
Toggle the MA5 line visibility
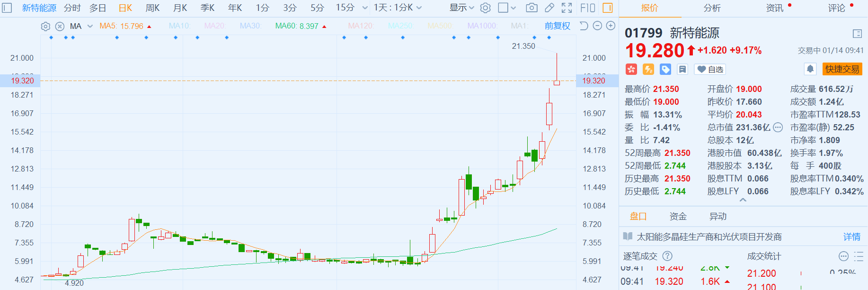(125, 26)
